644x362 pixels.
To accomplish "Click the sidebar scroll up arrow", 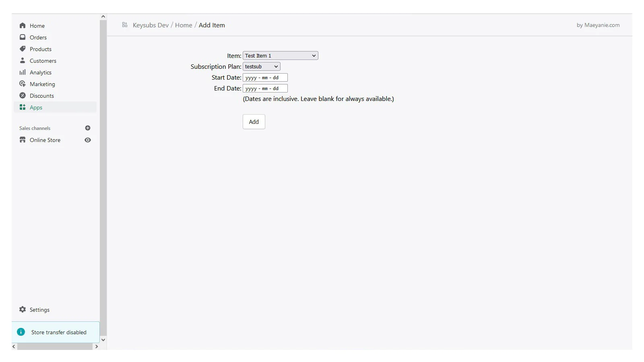I will (x=103, y=16).
